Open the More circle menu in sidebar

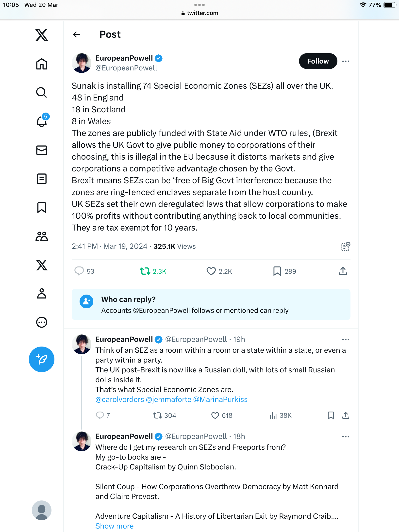42,322
